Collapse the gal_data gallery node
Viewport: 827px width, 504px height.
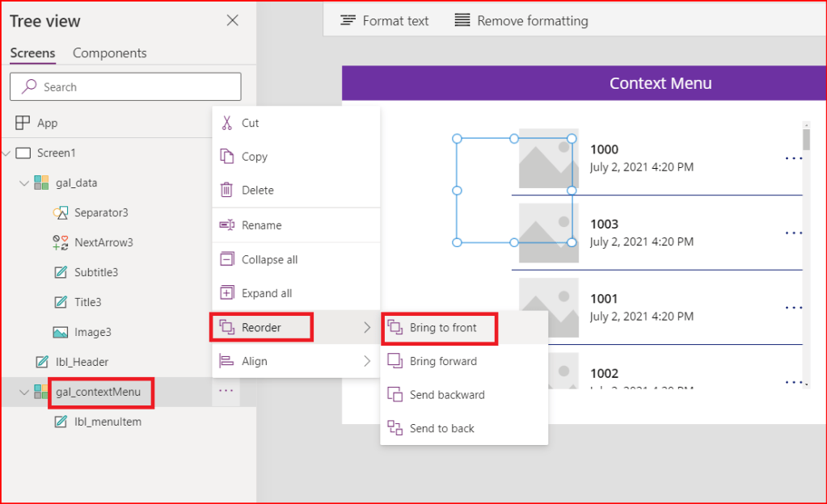(x=23, y=183)
